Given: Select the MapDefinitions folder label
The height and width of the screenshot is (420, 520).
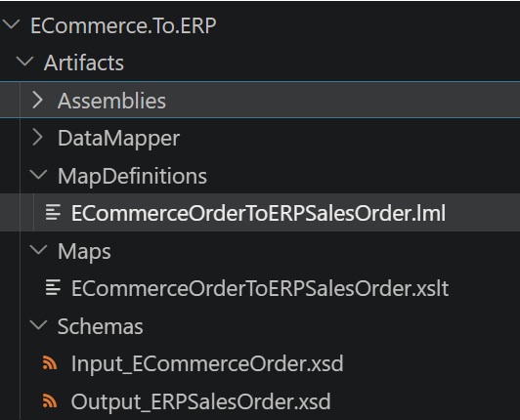Looking at the screenshot, I should (x=132, y=176).
